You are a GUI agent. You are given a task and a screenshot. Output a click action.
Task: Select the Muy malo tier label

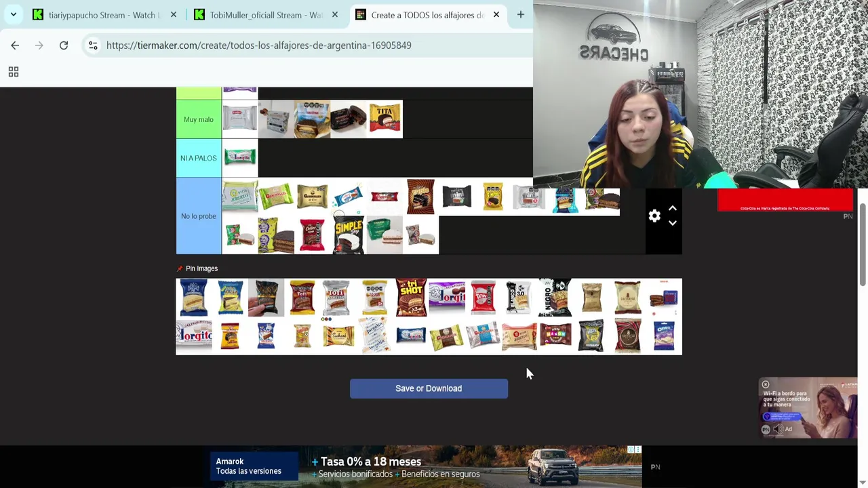[x=199, y=119]
